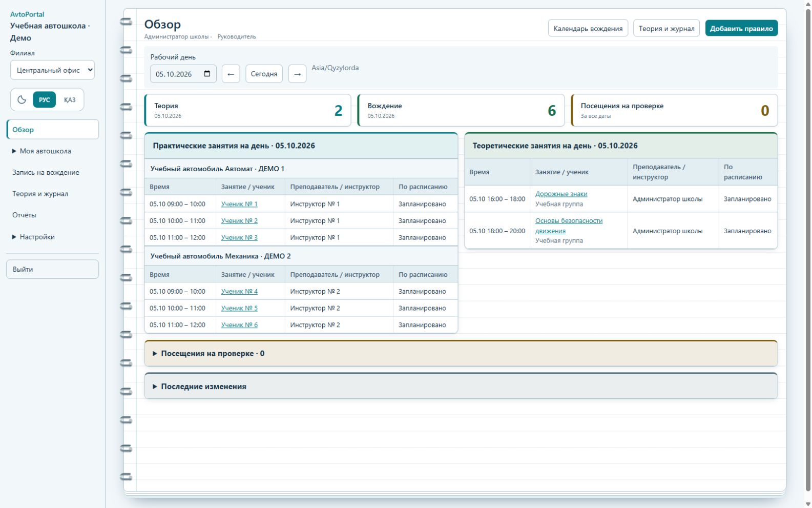Click the Добавить правило button
The height and width of the screenshot is (508, 812).
point(741,28)
